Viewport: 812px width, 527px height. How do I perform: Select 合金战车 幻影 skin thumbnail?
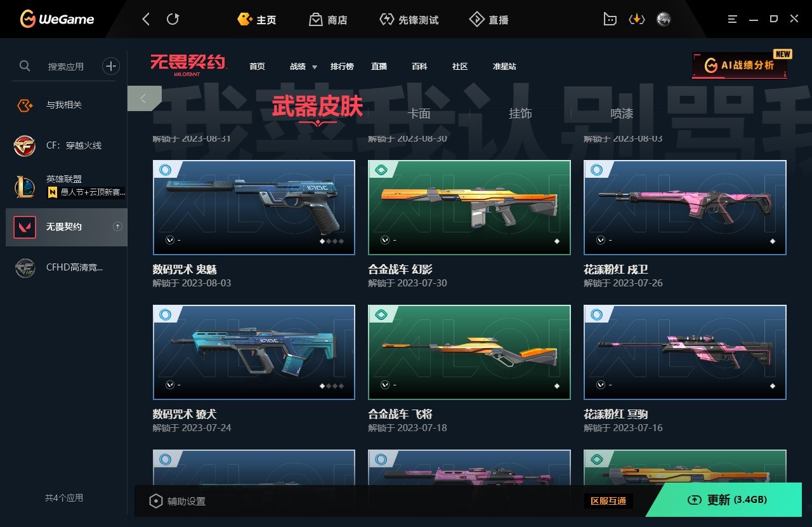[x=469, y=208]
